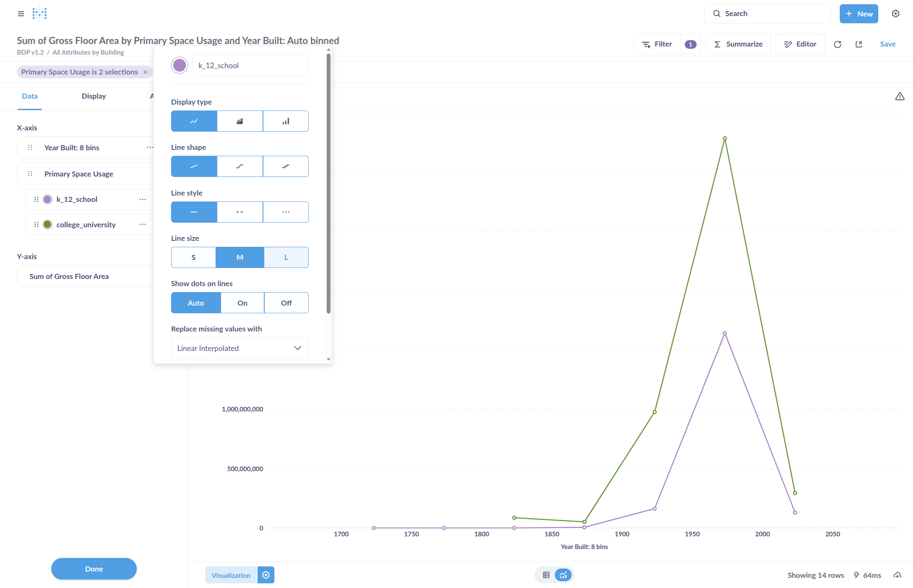The image size is (913, 588).
Task: Turn dots on lines Off
Action: click(x=286, y=303)
